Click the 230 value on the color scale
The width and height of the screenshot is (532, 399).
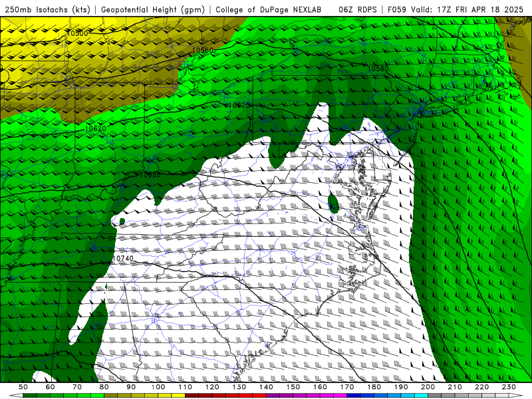509,387
